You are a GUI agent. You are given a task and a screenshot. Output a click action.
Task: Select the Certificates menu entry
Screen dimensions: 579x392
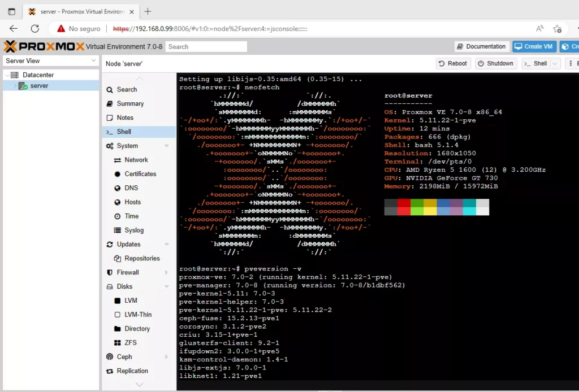point(140,174)
